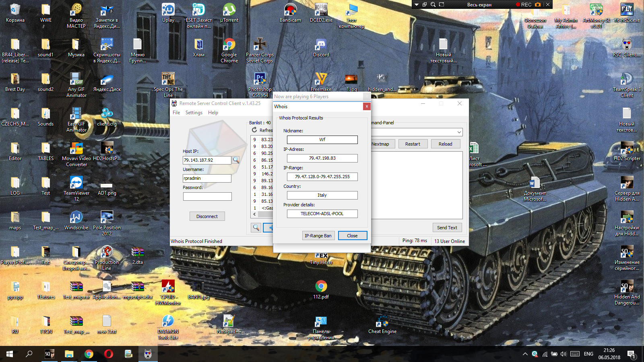This screenshot has height=362, width=644.
Task: Click the IP-Adress field 79.47.198.83
Action: pyautogui.click(x=322, y=158)
